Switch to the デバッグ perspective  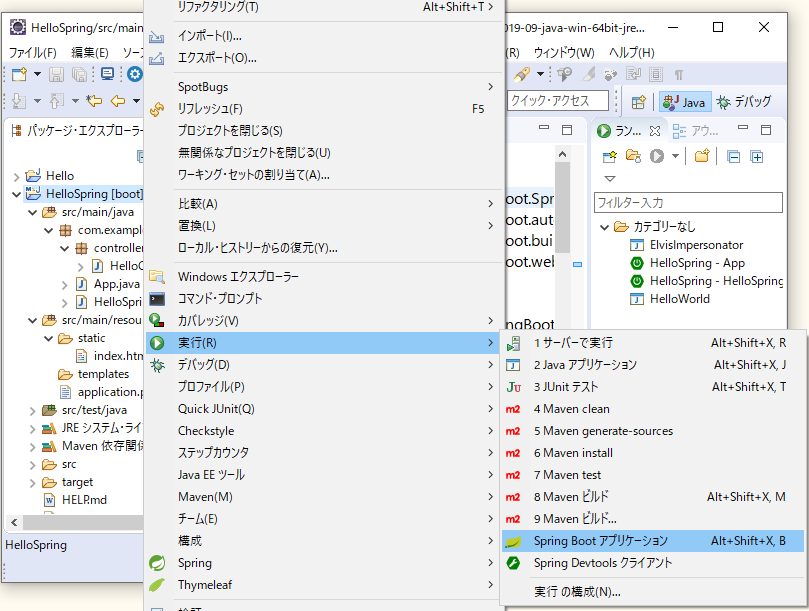coord(749,100)
